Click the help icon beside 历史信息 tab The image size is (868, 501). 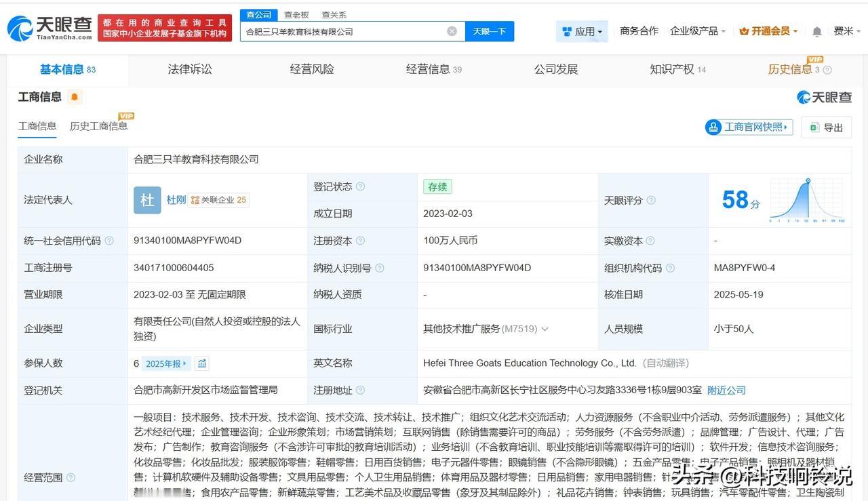827,70
